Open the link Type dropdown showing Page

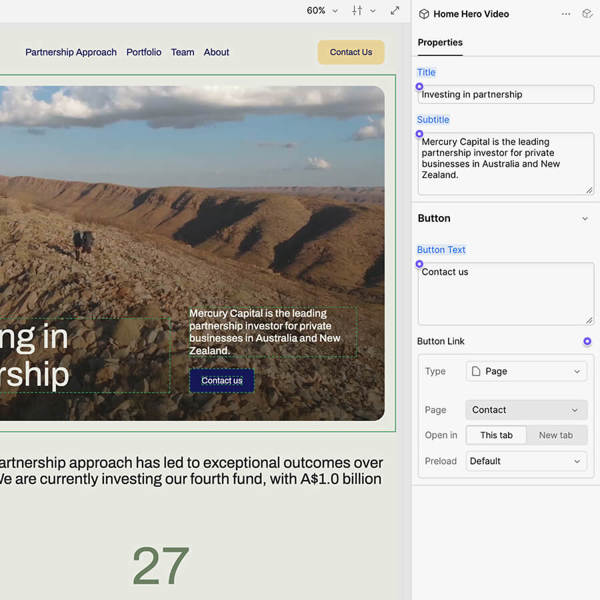526,371
